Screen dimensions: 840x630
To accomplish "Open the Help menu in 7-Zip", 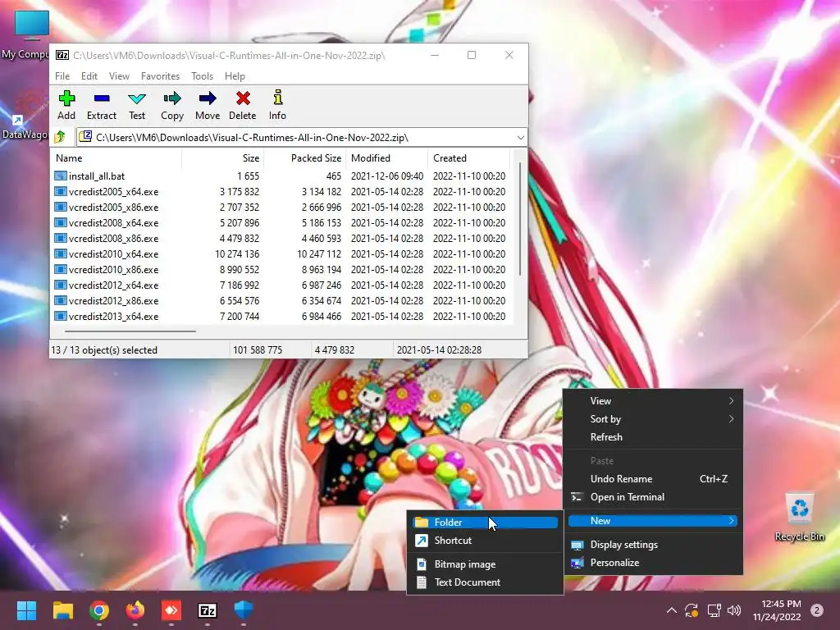I will tap(235, 76).
